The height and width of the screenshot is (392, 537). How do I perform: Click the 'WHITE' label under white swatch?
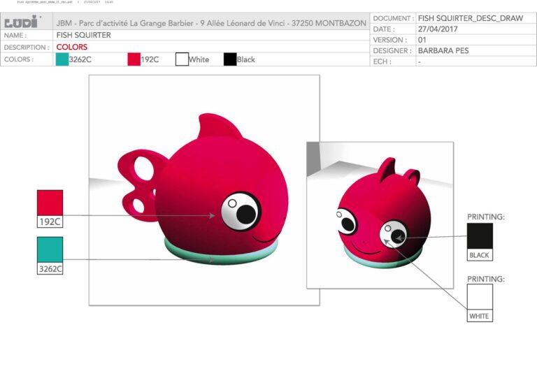480,316
